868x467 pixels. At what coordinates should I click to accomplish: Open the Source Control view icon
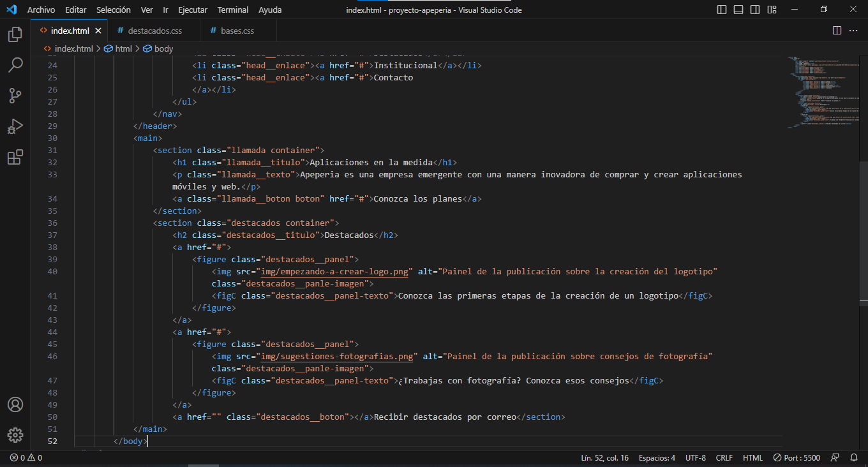[x=15, y=96]
